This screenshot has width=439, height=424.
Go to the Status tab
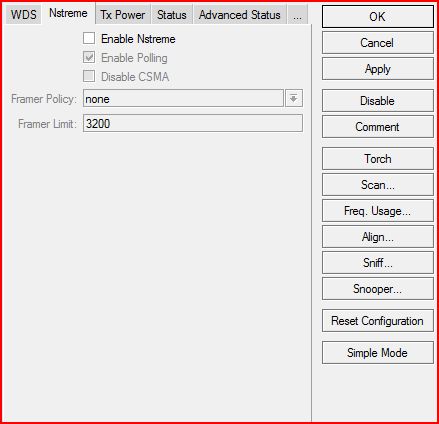(x=172, y=15)
